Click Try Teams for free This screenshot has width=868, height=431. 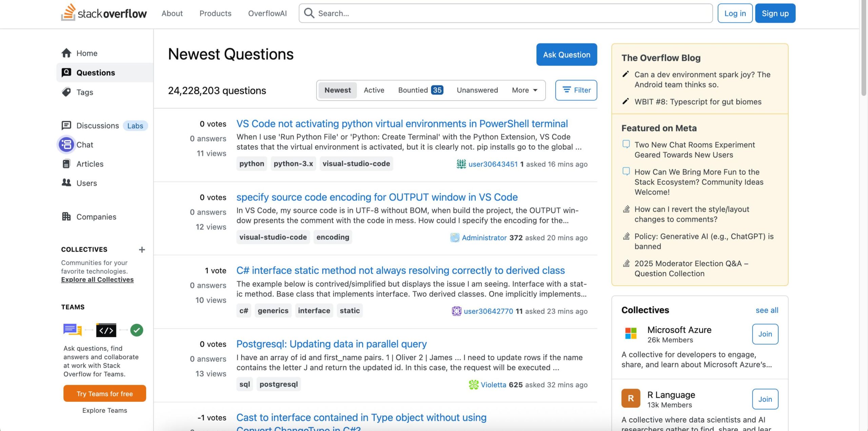(104, 393)
